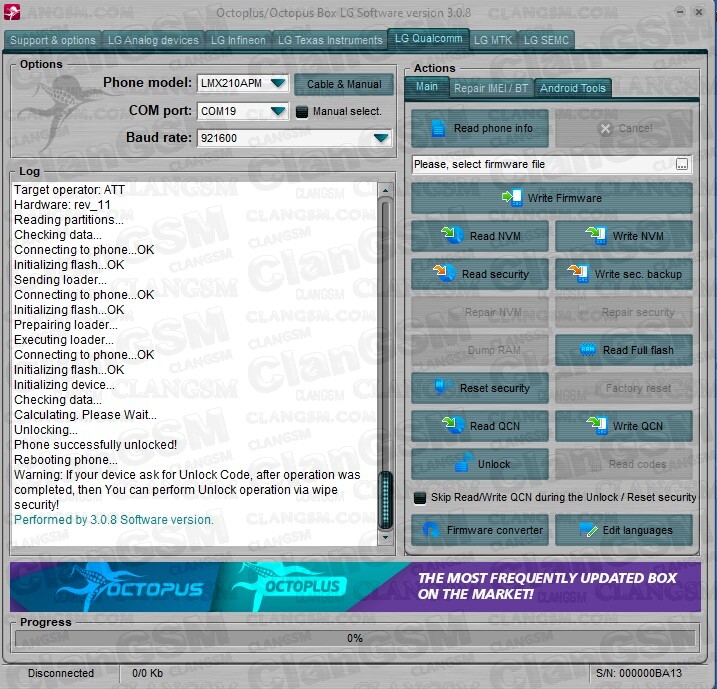717x689 pixels.
Task: Switch to LG Texas Instruments tab
Action: tap(330, 40)
